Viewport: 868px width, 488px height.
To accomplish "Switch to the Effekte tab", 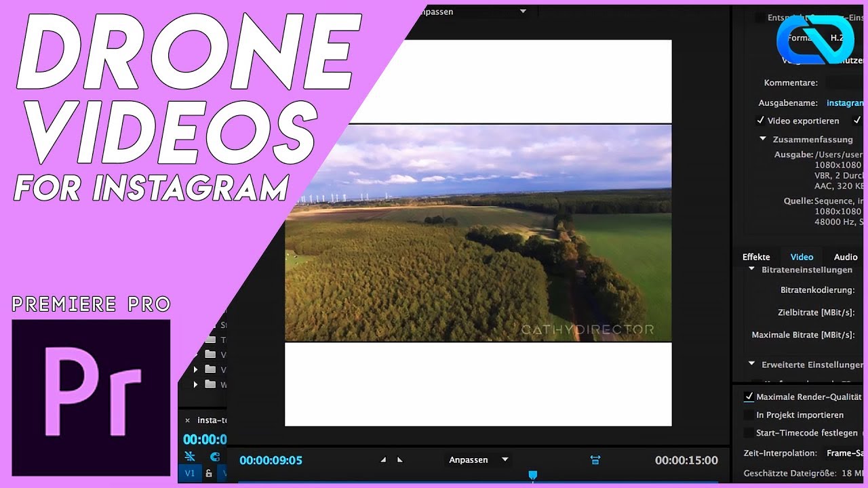I will [x=756, y=257].
